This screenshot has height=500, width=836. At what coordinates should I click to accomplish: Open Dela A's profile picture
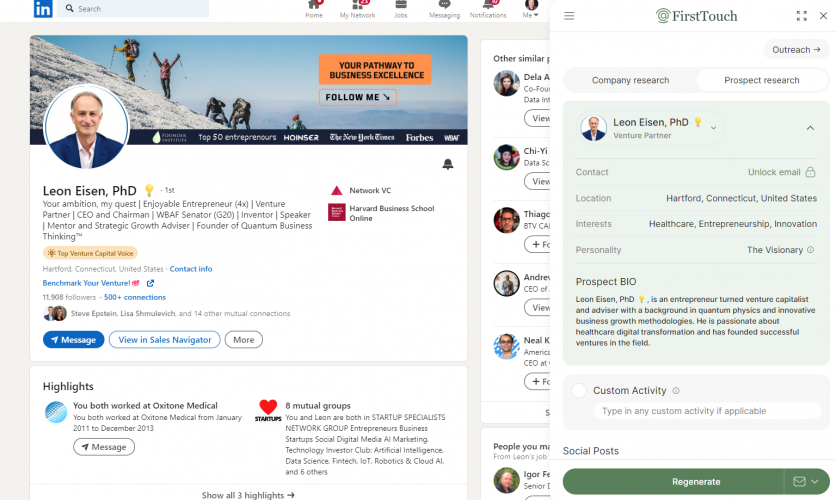(507, 83)
